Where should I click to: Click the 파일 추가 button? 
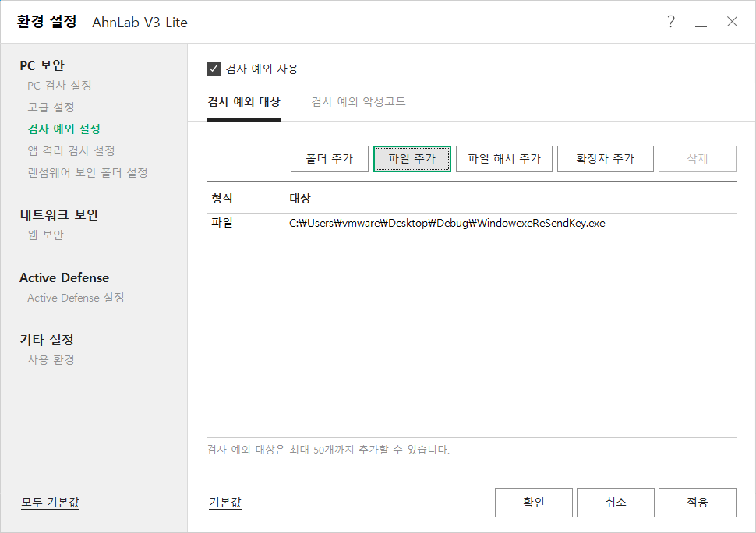point(412,158)
